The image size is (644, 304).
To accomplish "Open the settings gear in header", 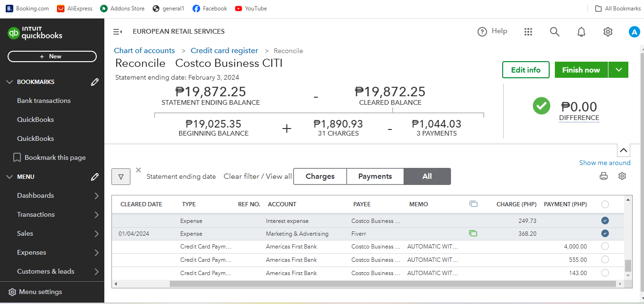I will click(x=607, y=32).
